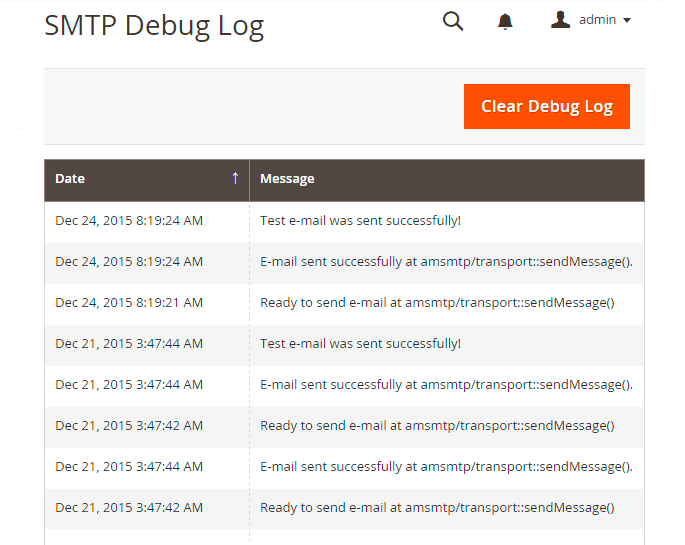The width and height of the screenshot is (685, 545).
Task: Click the Clear Debug Log button
Action: [x=546, y=107]
